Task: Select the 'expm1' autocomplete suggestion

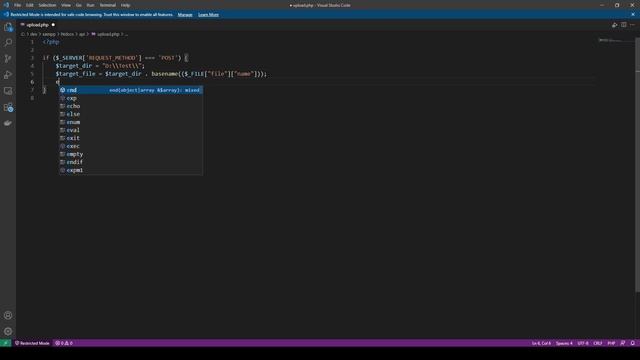Action: [x=131, y=170]
